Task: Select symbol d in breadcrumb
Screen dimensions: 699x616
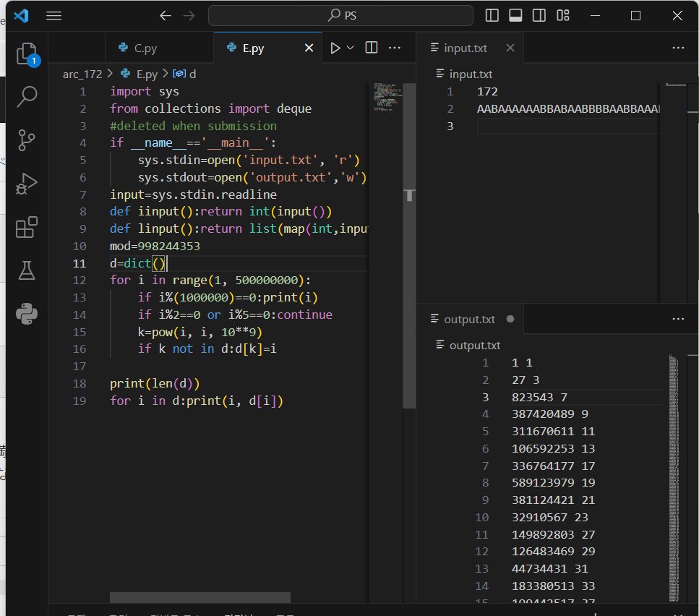Action: click(192, 74)
